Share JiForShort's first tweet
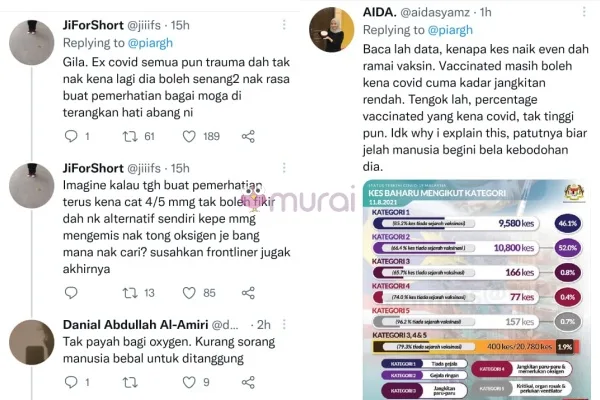600x400 pixels. click(248, 136)
